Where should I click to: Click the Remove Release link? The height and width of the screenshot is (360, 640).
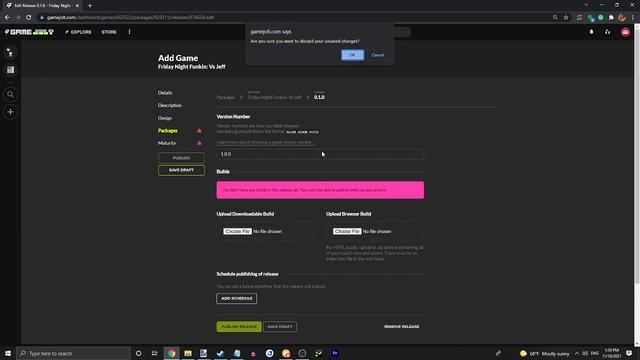click(402, 327)
